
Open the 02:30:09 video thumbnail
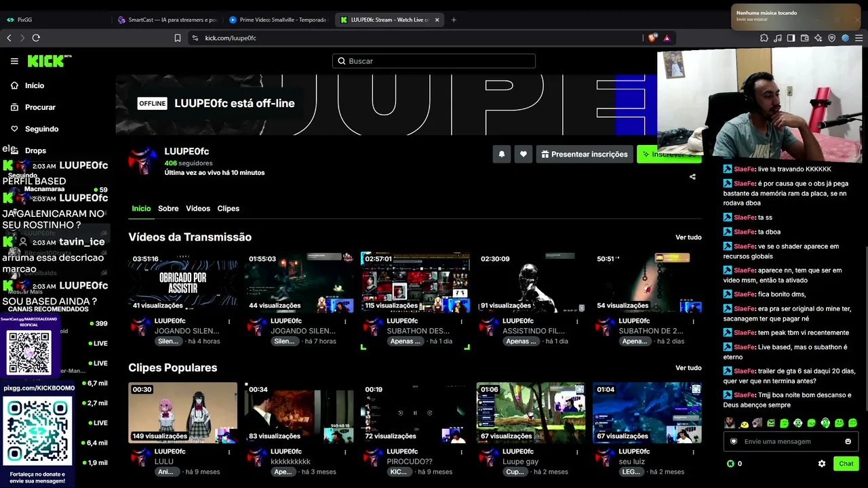pos(532,283)
